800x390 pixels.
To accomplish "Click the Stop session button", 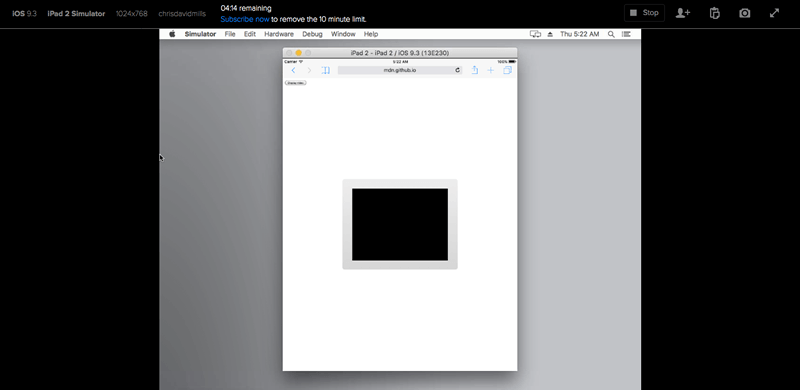I will [x=644, y=13].
